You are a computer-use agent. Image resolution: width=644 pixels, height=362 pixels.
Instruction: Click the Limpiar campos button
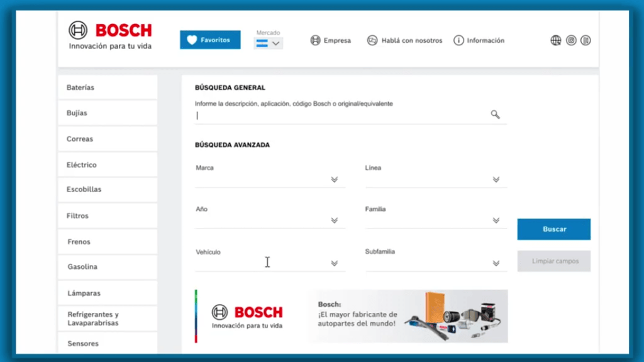(554, 261)
